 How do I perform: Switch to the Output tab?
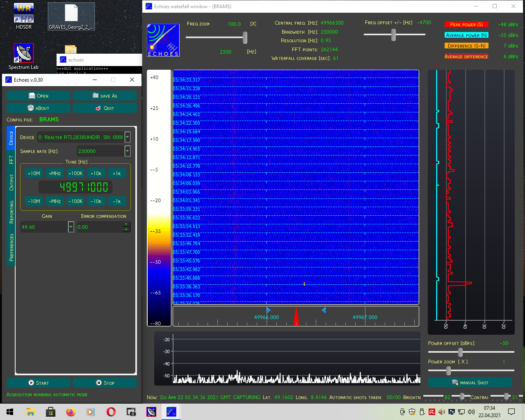(11, 182)
